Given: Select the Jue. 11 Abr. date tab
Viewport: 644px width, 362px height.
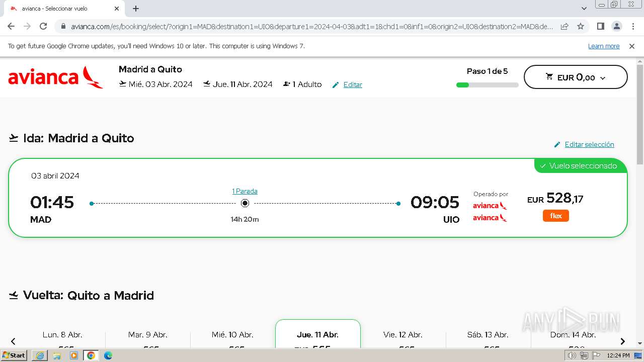Looking at the screenshot, I should [x=318, y=334].
